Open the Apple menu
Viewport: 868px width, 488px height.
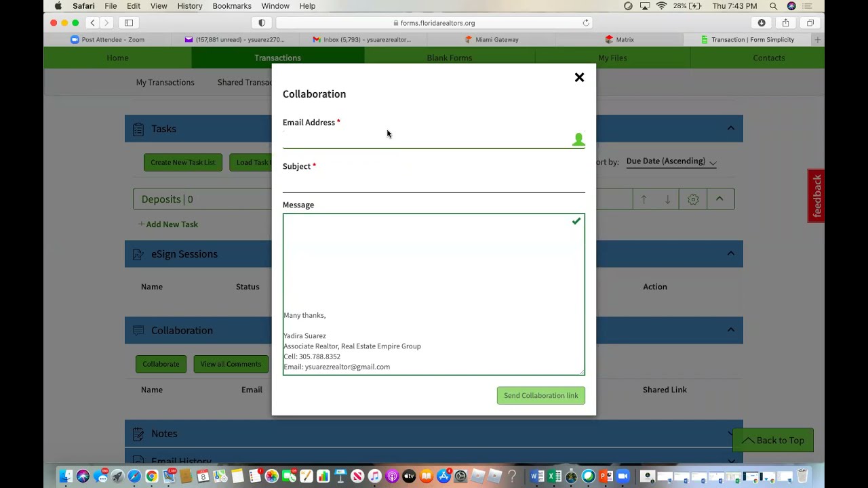pos(58,6)
